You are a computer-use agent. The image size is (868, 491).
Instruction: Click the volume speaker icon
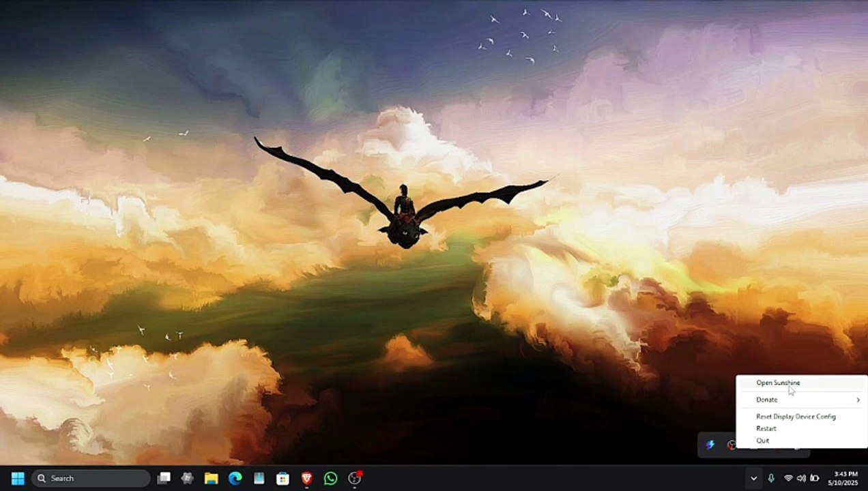point(801,478)
